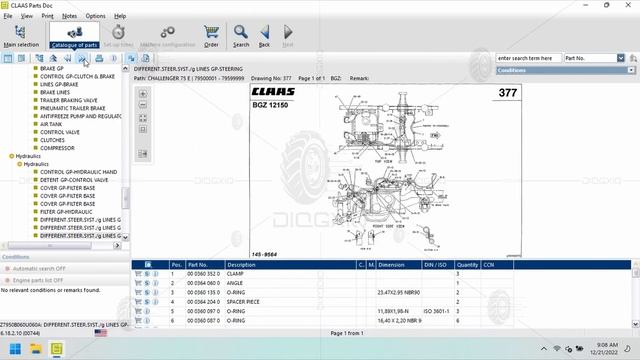This screenshot has width=640, height=360.
Task: Add part 00 0360 087 0 to cart
Action: point(138,321)
